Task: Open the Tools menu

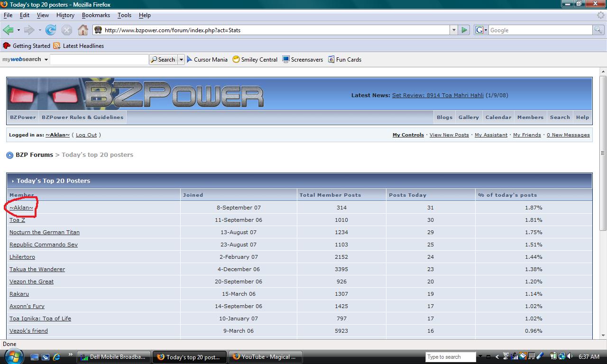Action: coord(124,15)
